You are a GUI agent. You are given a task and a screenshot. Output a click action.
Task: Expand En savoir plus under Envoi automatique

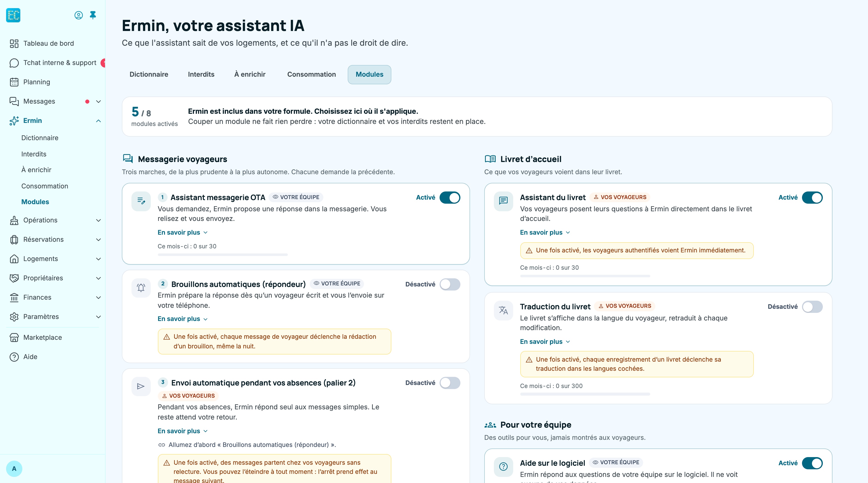click(x=183, y=431)
